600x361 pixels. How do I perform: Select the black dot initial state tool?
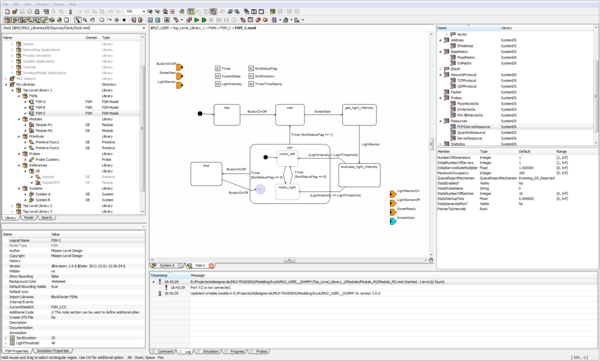click(124, 20)
